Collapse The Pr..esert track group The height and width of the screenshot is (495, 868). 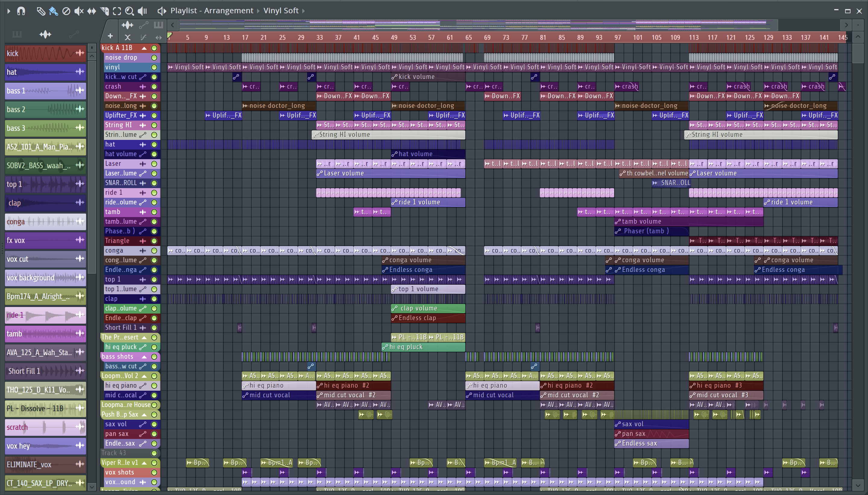144,338
